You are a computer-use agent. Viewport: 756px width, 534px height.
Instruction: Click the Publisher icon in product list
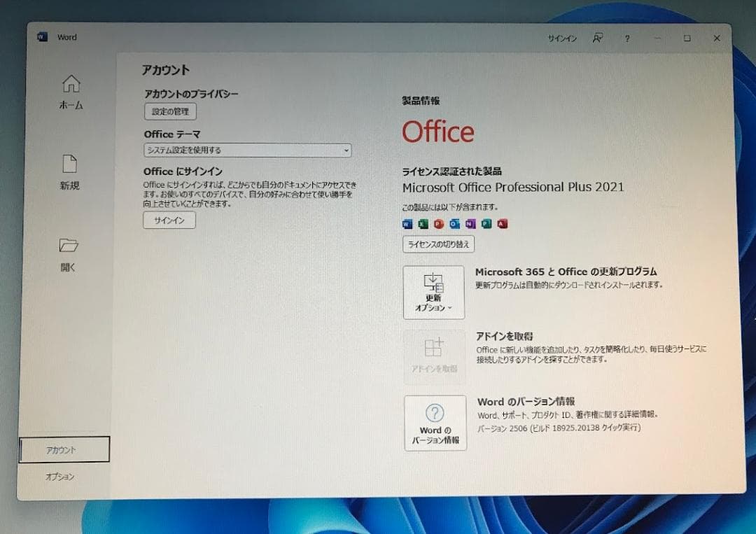(x=486, y=224)
